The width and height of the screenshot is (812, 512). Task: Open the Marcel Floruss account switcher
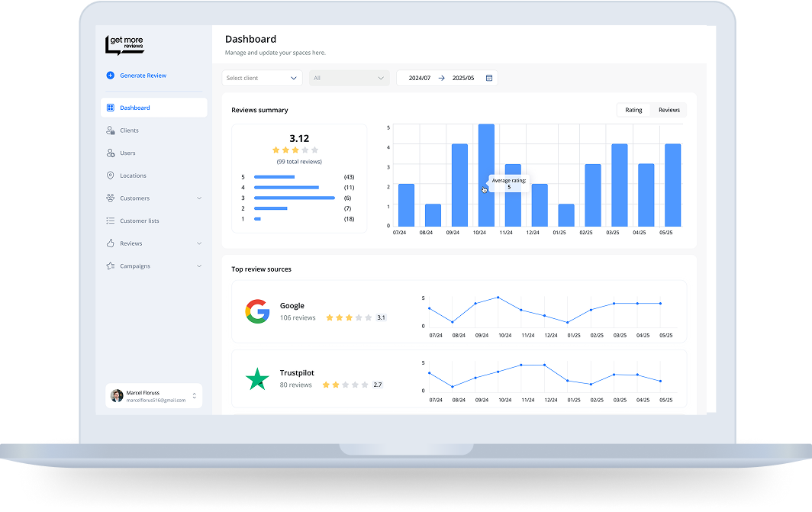(x=194, y=395)
